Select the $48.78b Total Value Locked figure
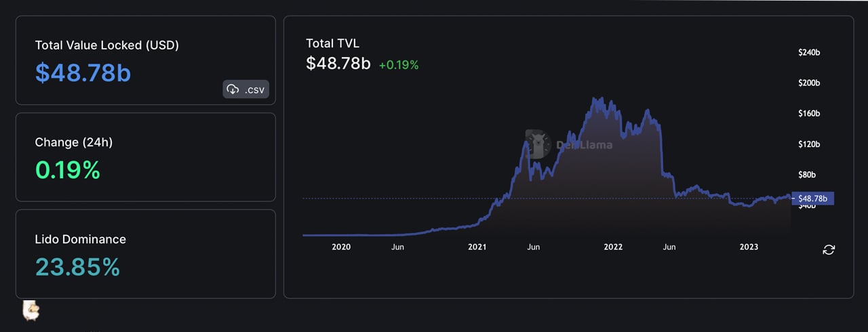This screenshot has width=868, height=332. pyautogui.click(x=83, y=72)
